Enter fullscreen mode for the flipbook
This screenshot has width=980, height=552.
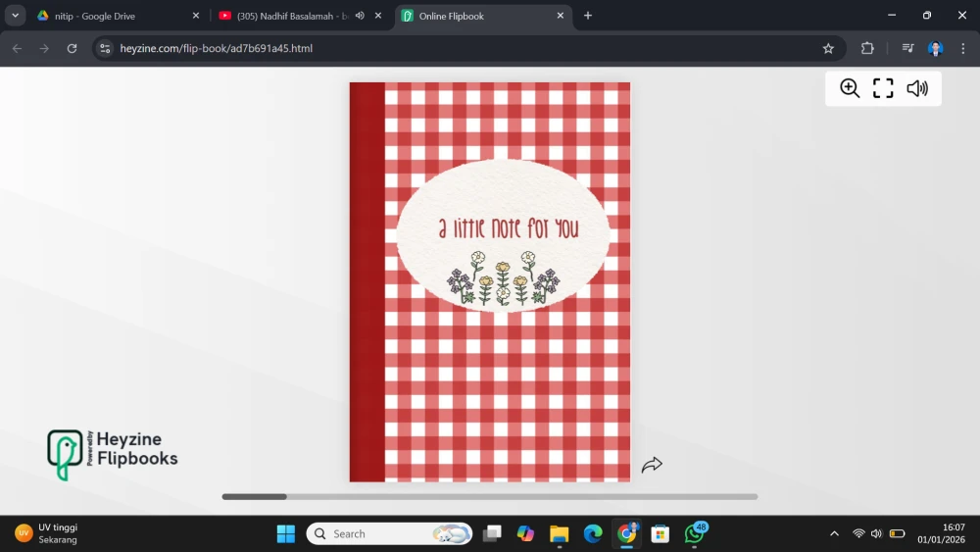(x=883, y=88)
